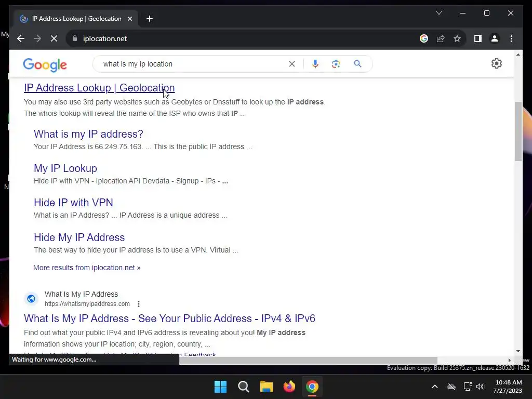The image size is (532, 399).
Task: Open the volume control tray icon
Action: pyautogui.click(x=480, y=387)
